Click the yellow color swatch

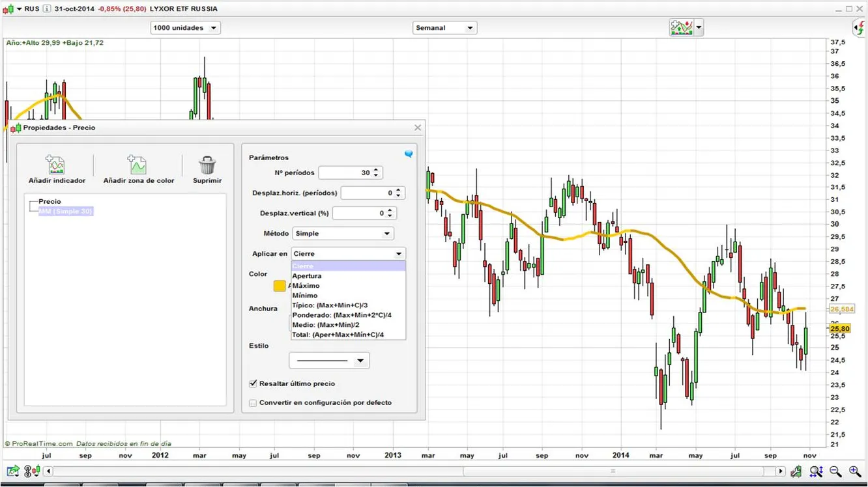click(x=280, y=286)
